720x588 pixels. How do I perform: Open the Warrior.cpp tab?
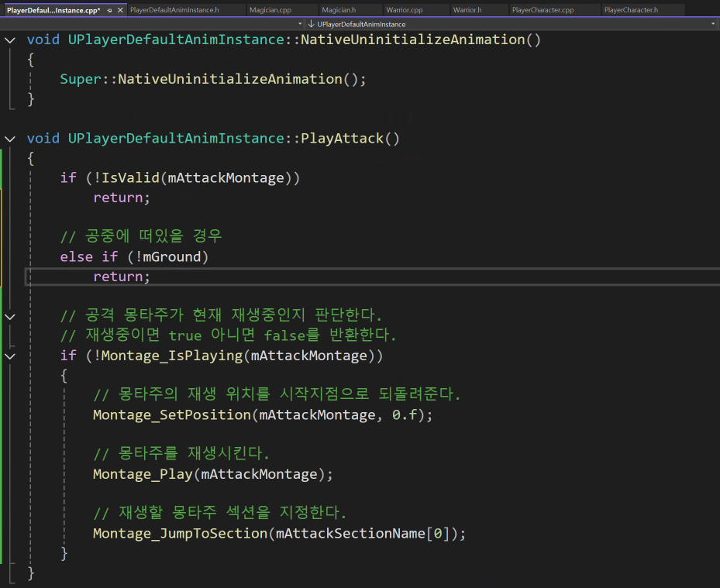click(x=404, y=9)
